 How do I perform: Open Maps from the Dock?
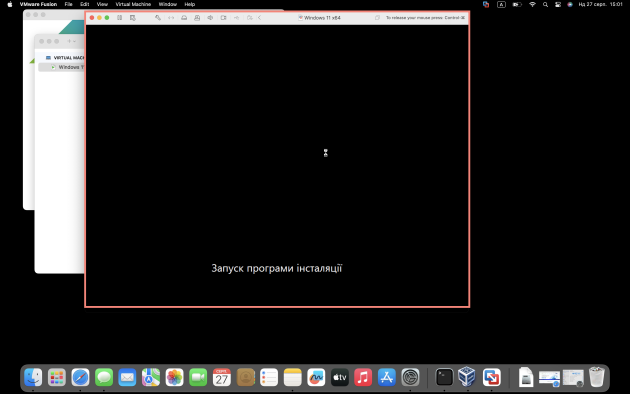click(151, 377)
